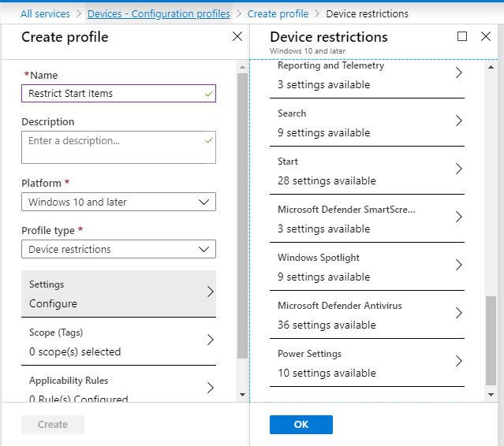The height and width of the screenshot is (446, 504).
Task: Open Windows Spotlight settings
Action: tap(367, 267)
